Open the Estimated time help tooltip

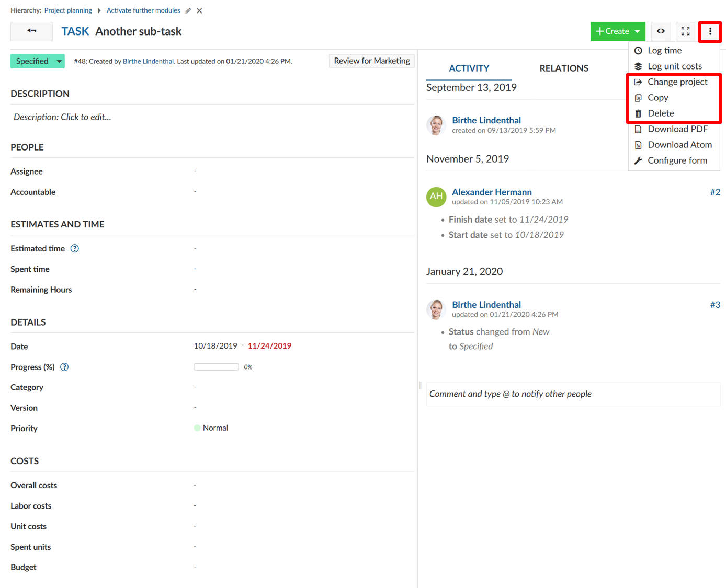(74, 248)
